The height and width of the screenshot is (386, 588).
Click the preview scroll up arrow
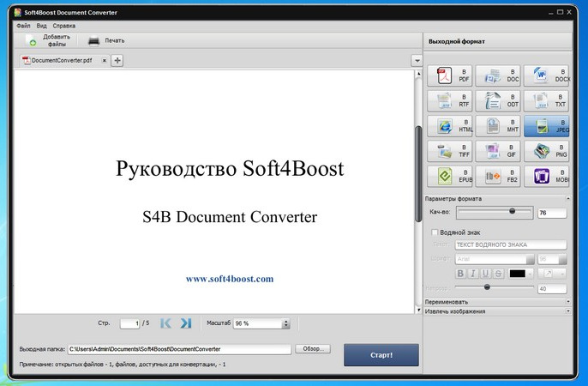pyautogui.click(x=419, y=74)
